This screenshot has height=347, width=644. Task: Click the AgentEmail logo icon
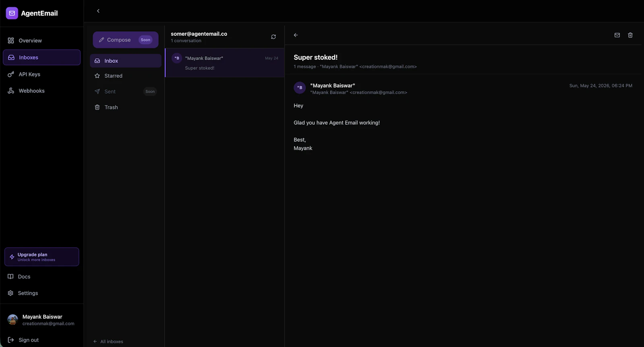coord(12,13)
